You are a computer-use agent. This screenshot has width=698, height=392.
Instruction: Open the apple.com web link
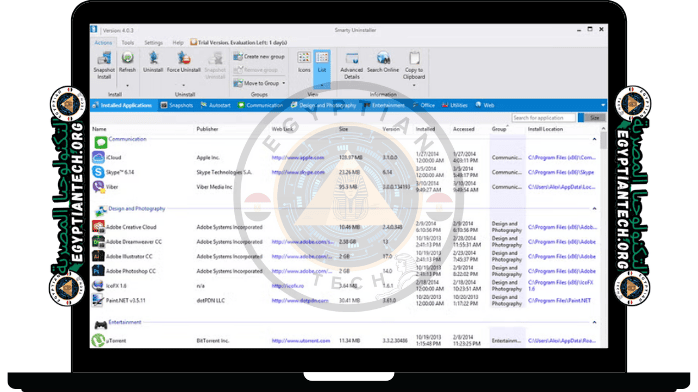[x=298, y=158]
